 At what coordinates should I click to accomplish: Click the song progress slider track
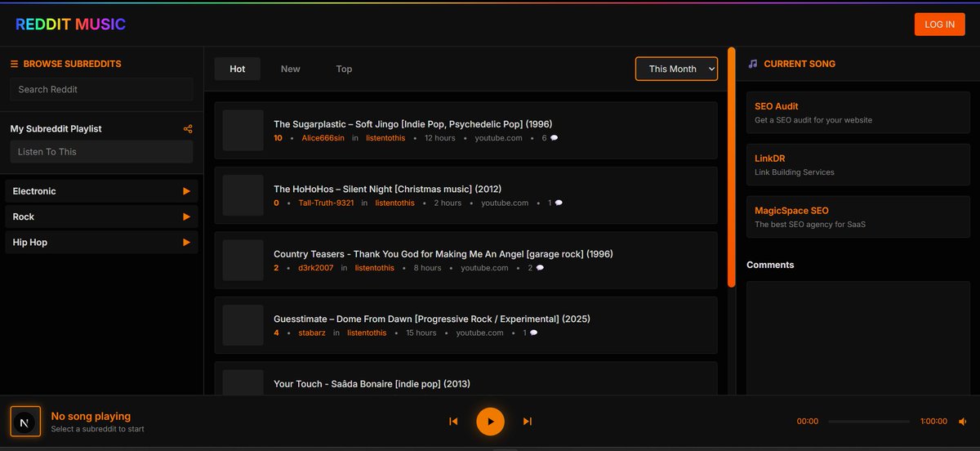[x=869, y=422]
